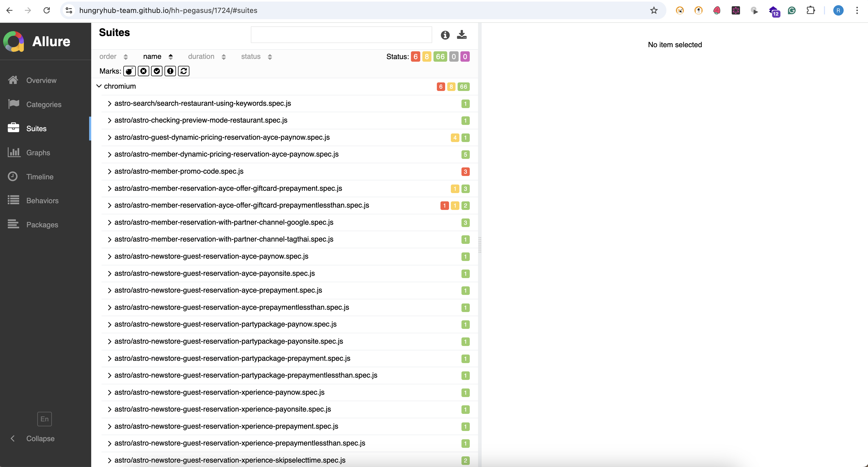Image resolution: width=868 pixels, height=467 pixels.
Task: Toggle the retries mark filter icon
Action: (x=184, y=71)
